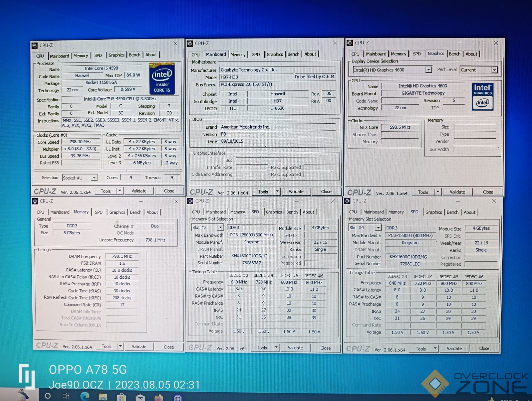This screenshot has height=401, width=532.
Task: Click the Tools button in the Graphics window
Action: click(423, 192)
